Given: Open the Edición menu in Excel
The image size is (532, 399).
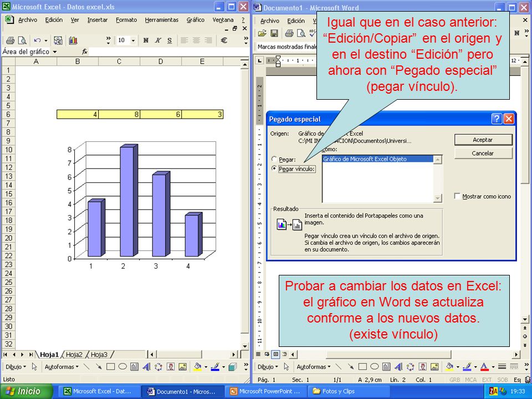Looking at the screenshot, I should pos(54,20).
